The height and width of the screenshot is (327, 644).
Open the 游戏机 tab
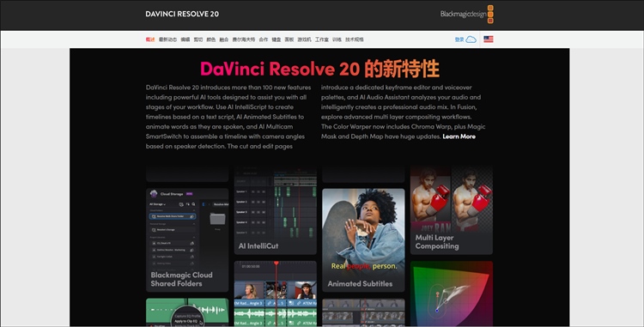[304, 39]
